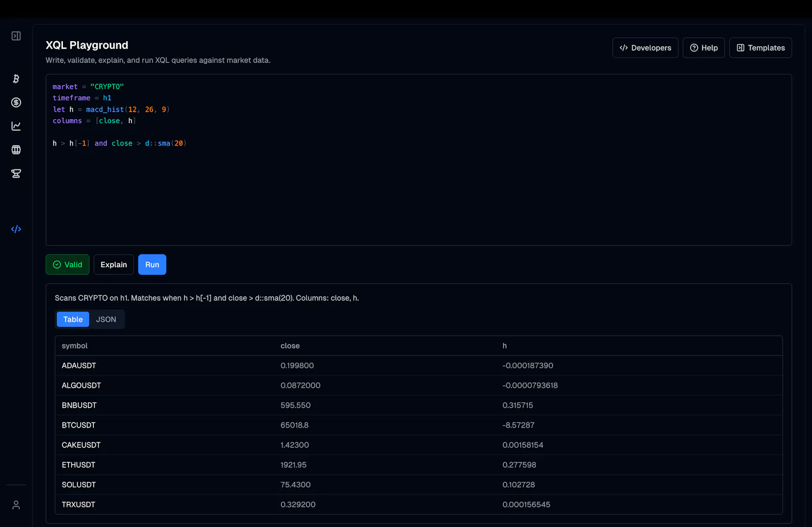This screenshot has height=527, width=812.
Task: Select the CAKEUSDT symbol cell
Action: point(81,445)
